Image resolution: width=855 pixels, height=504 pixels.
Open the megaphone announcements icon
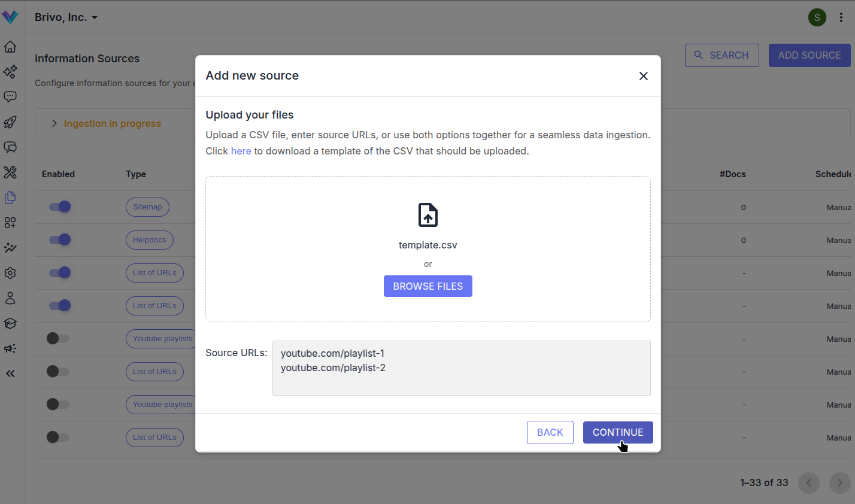[10, 348]
